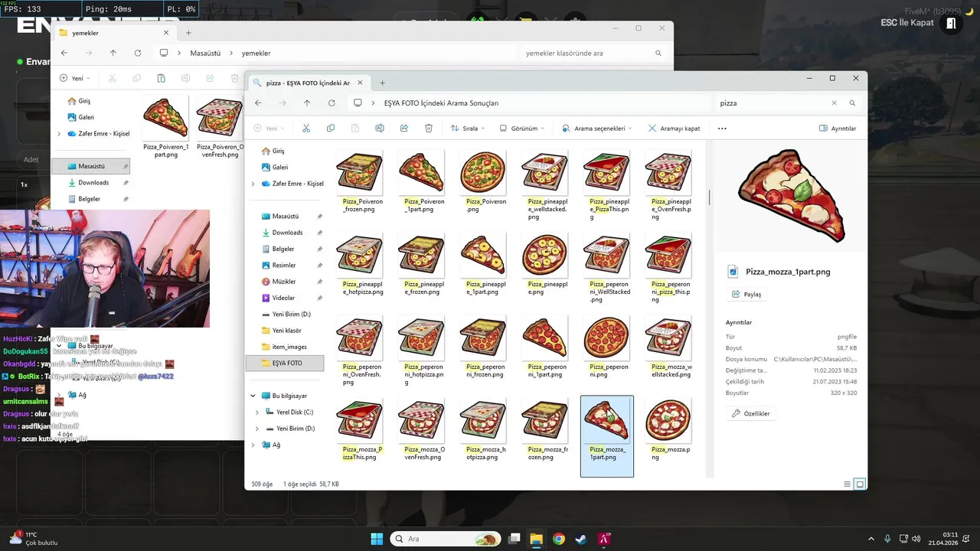
Task: Expand the Ağ node in front sidebar
Action: coord(253,445)
